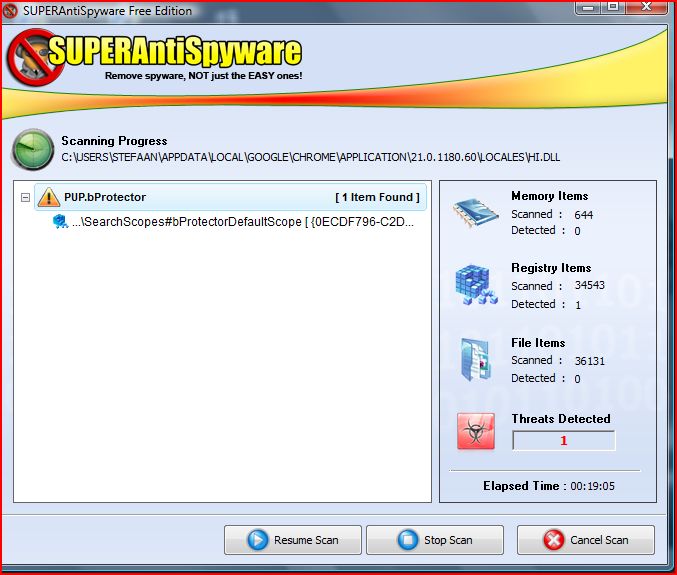Click the registry cubes icon beside SearchScopes entry
This screenshot has width=677, height=575.
click(x=60, y=221)
